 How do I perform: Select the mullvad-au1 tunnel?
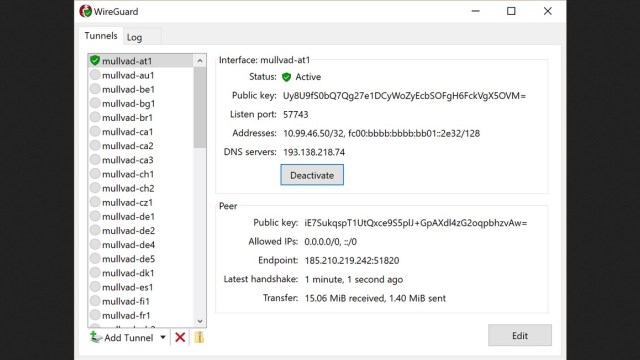click(x=141, y=75)
